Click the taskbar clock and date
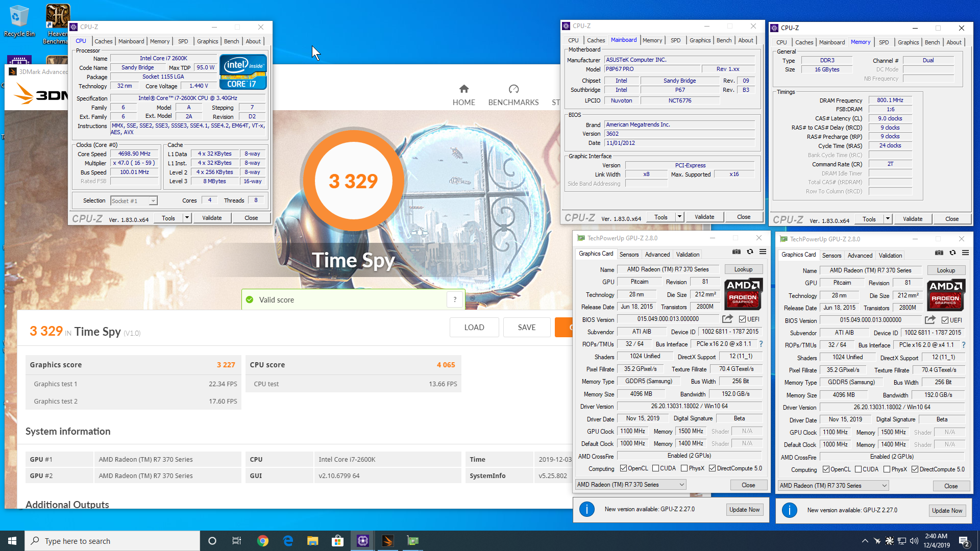The width and height of the screenshot is (980, 551). click(x=936, y=541)
